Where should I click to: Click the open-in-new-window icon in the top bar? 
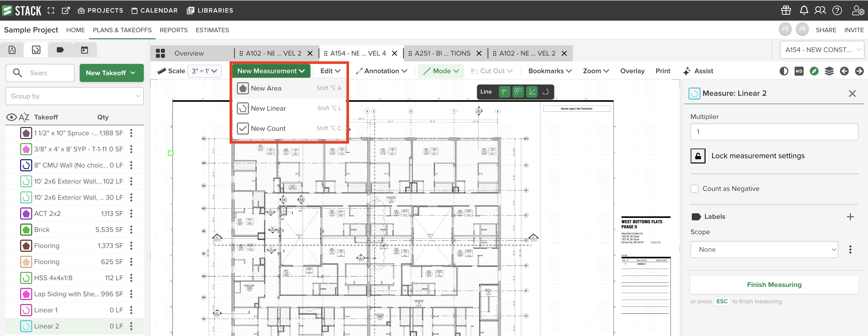click(x=66, y=11)
